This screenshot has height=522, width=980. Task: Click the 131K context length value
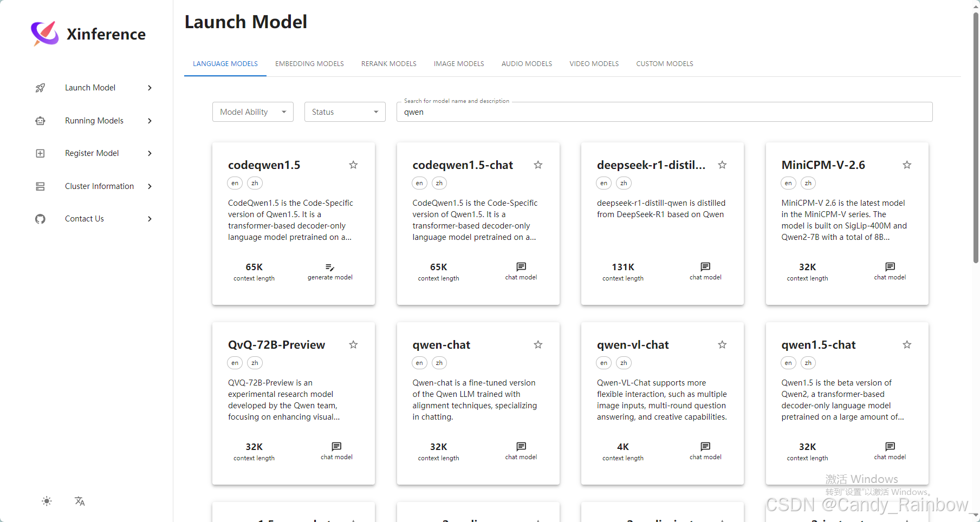click(x=623, y=267)
